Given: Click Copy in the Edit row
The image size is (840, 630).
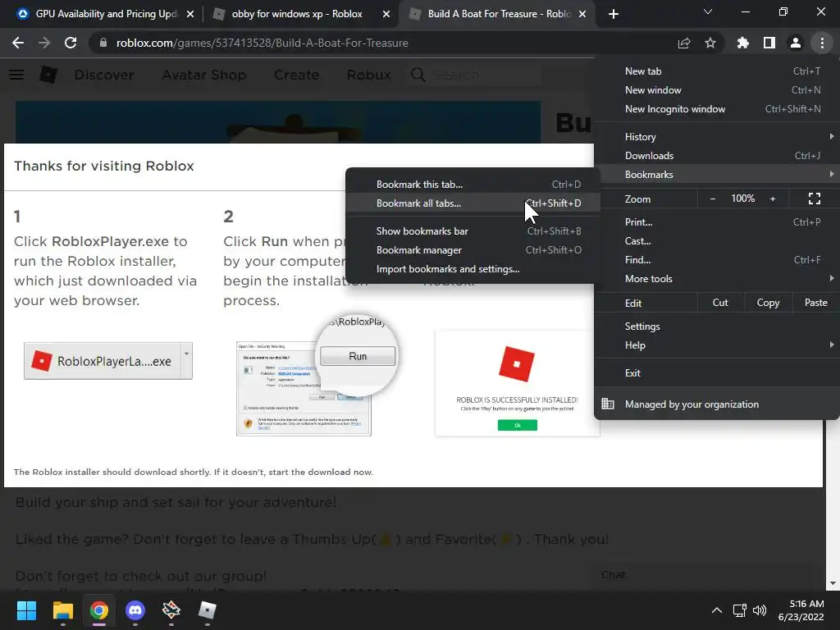Looking at the screenshot, I should pyautogui.click(x=768, y=303).
